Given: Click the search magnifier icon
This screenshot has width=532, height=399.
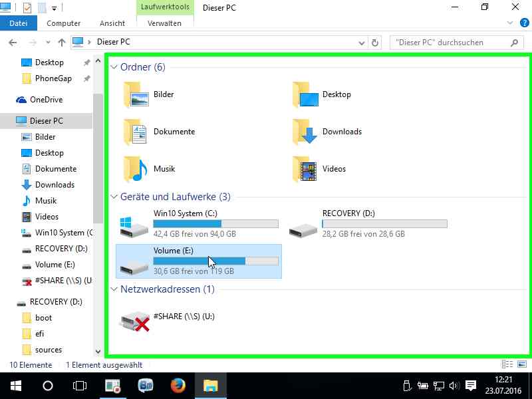Looking at the screenshot, I should [x=514, y=43].
